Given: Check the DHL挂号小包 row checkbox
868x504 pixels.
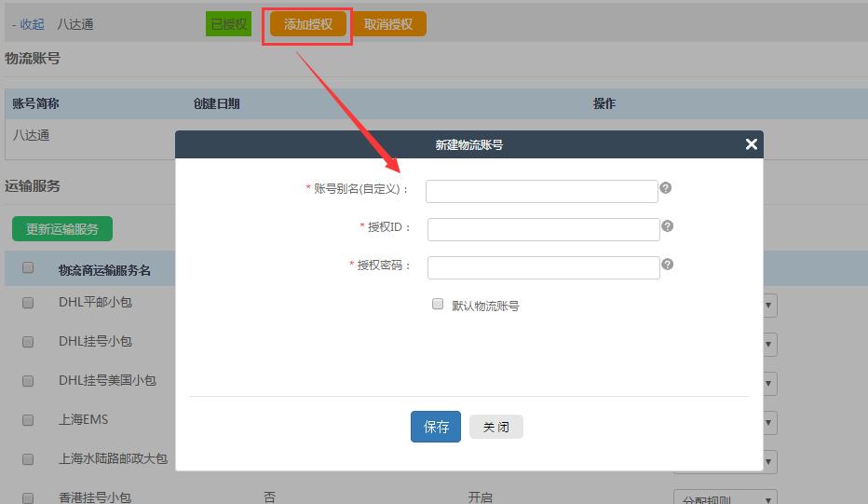Looking at the screenshot, I should (x=28, y=342).
